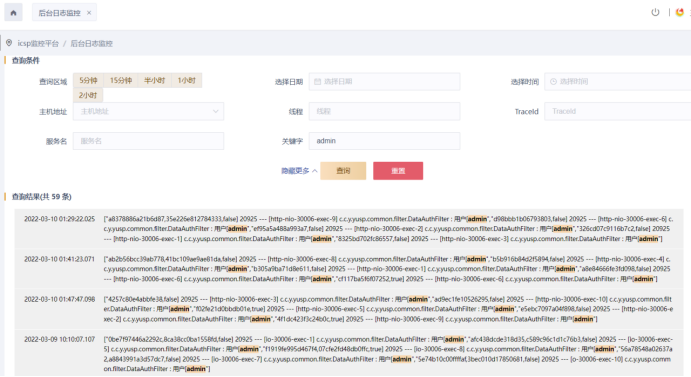Open the 选择日期 date picker field

click(384, 82)
